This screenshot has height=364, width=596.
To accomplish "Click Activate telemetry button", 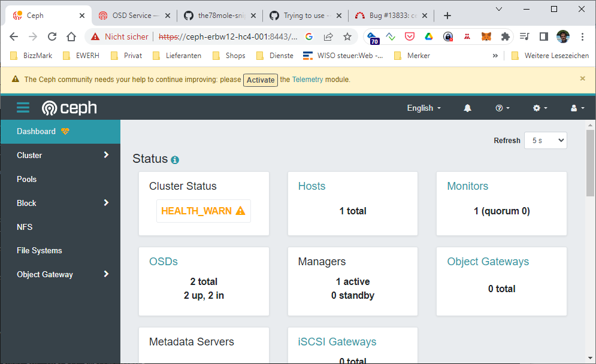I will 261,80.
